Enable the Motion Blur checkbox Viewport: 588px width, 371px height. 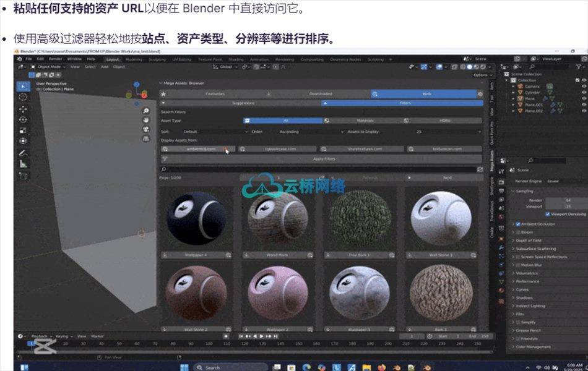518,265
